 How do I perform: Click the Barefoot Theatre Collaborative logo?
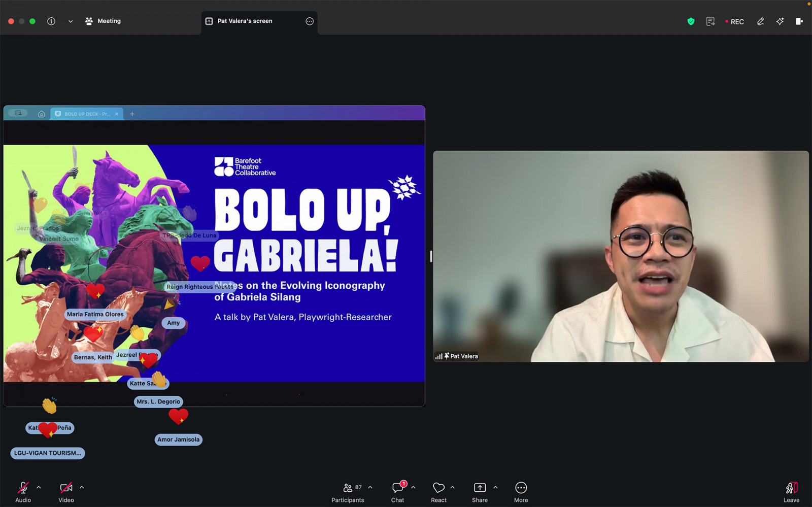click(245, 166)
